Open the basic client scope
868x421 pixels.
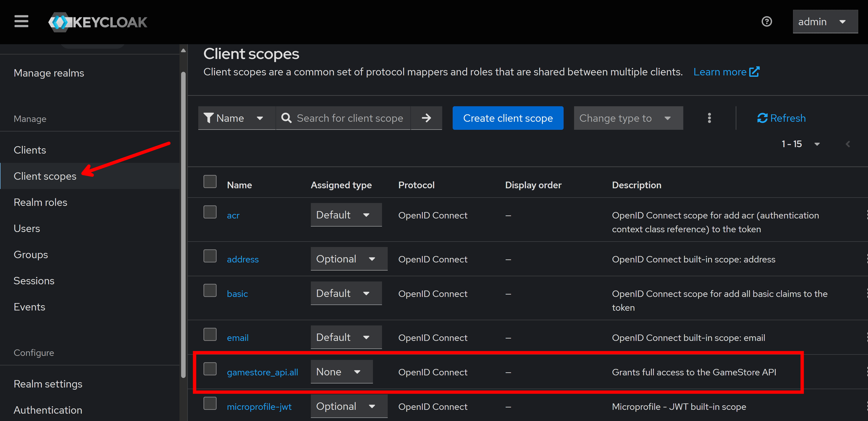237,293
